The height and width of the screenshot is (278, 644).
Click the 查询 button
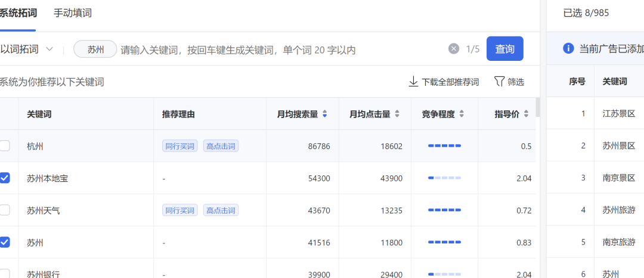(x=505, y=49)
